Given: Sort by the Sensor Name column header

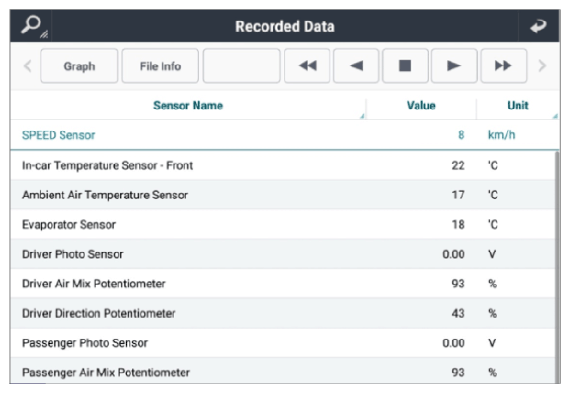Looking at the screenshot, I should pyautogui.click(x=188, y=105).
